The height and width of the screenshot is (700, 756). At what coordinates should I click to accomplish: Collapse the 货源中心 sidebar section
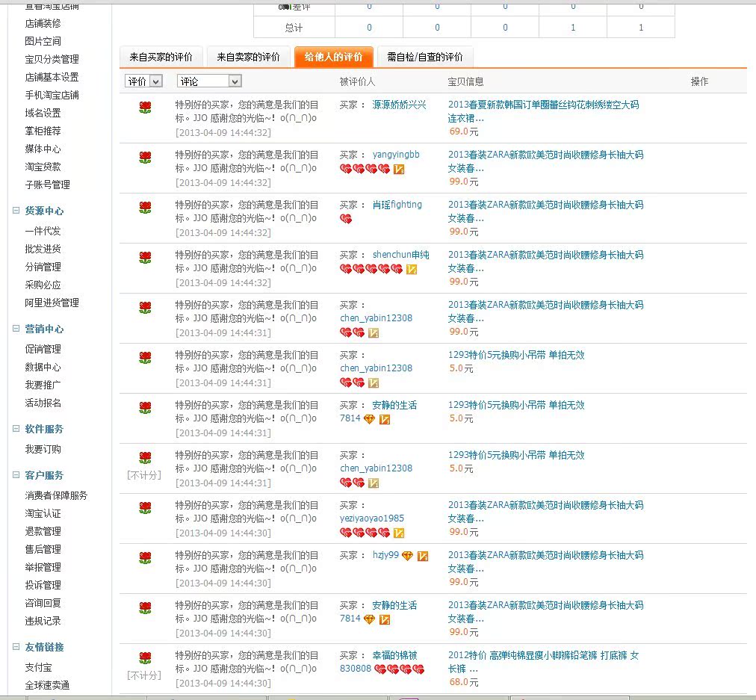[x=16, y=210]
